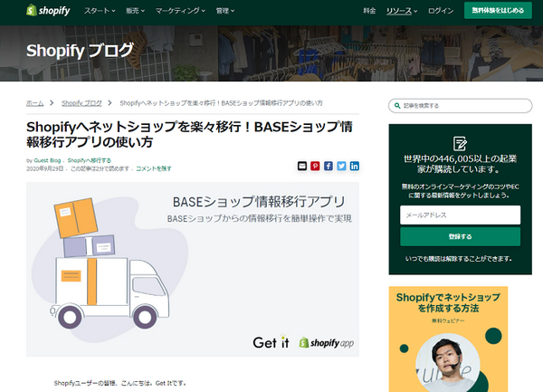Click the 2020年9月29日 date text
Viewport: 543px width, 392px height.
(45, 168)
